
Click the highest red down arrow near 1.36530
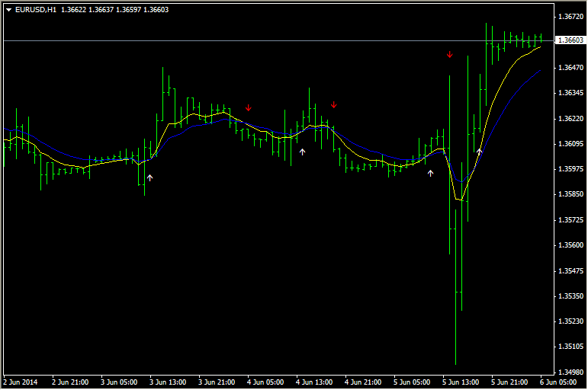coord(450,55)
